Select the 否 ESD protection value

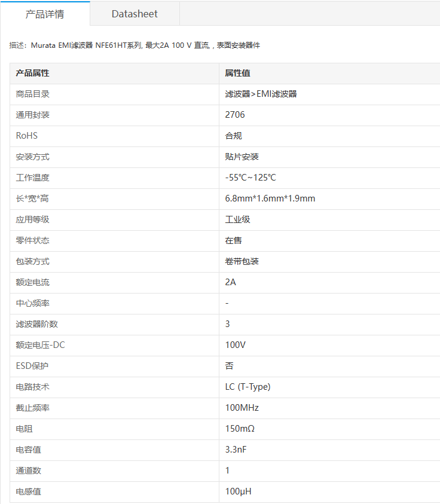229,366
